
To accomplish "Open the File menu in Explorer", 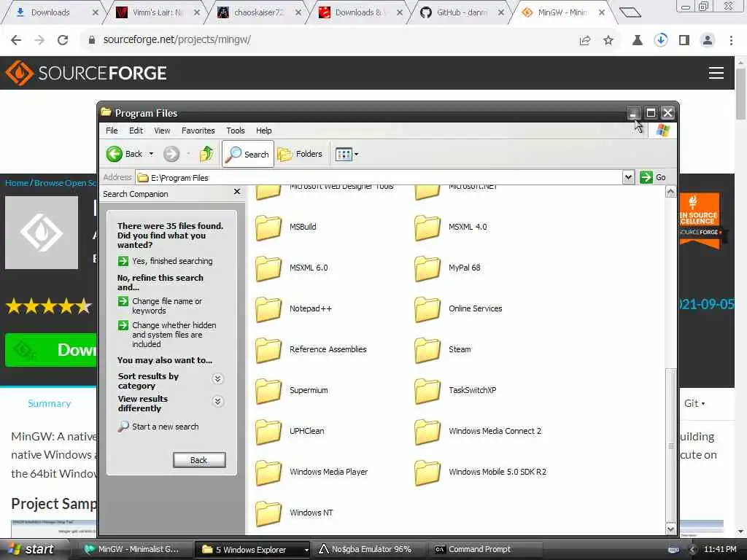I will point(112,131).
